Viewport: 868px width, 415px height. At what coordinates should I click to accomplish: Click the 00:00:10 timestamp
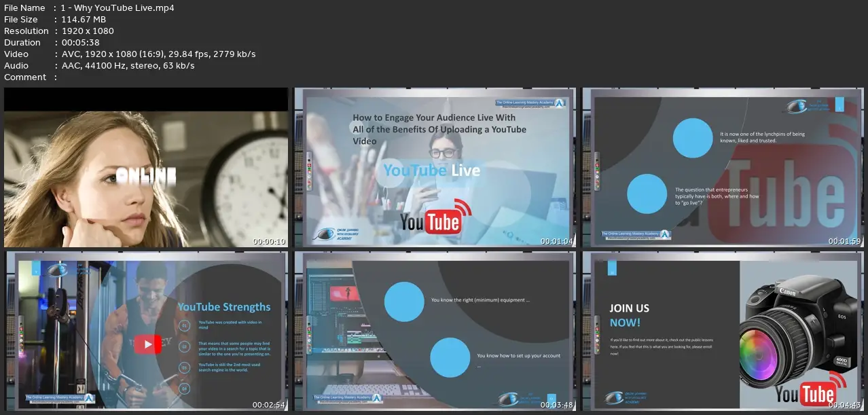click(x=270, y=241)
